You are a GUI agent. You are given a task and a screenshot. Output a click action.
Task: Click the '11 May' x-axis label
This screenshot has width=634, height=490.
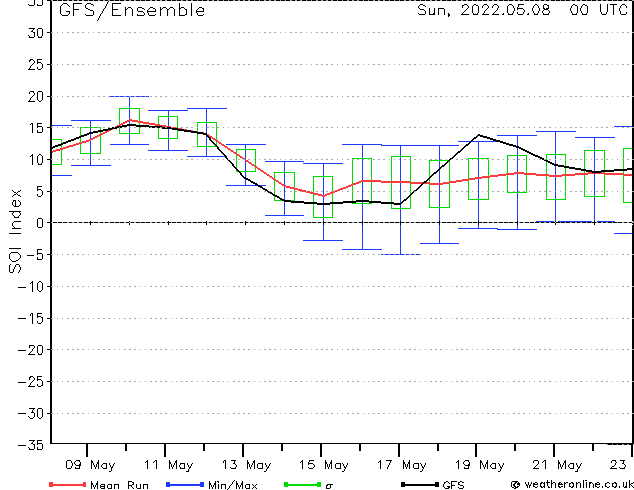tap(169, 465)
